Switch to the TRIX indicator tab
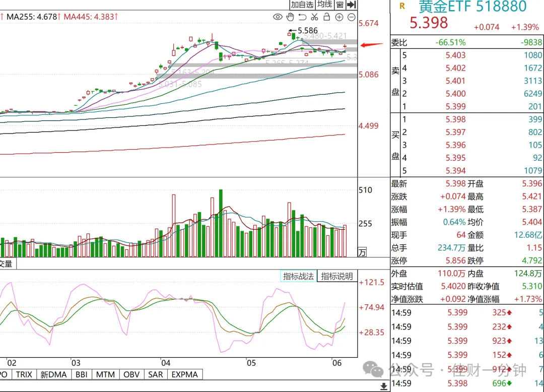The image size is (544, 392). pyautogui.click(x=24, y=375)
